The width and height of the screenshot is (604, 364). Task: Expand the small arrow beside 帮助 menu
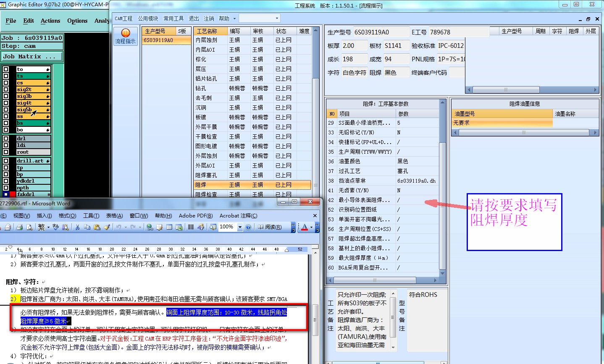click(x=234, y=18)
